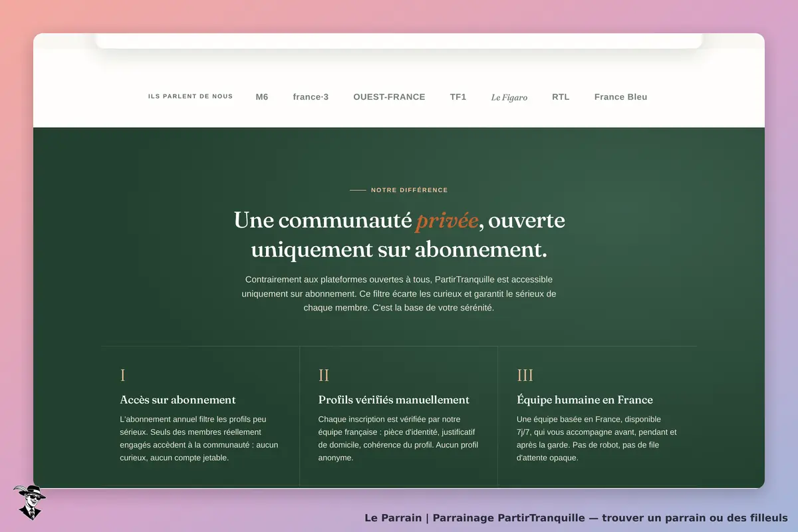Click the 'Le Parrain | Parrainage PartirTranquille' caption
The width and height of the screenshot is (798, 532).
coord(576,517)
